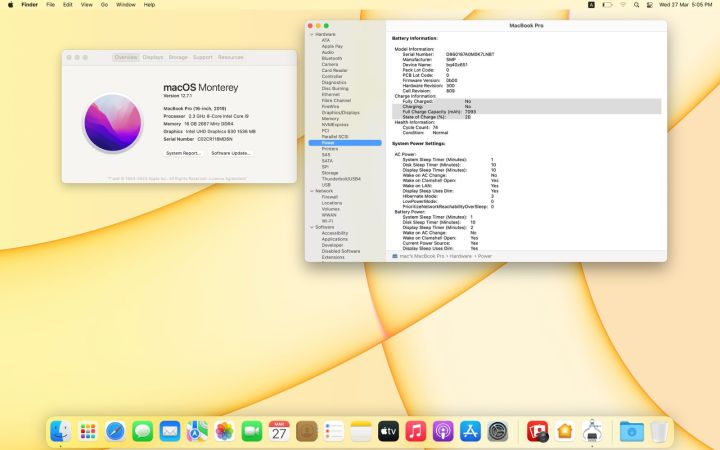The image size is (720, 450).
Task: Switch to the Storage tab in About This Mac
Action: coord(178,57)
